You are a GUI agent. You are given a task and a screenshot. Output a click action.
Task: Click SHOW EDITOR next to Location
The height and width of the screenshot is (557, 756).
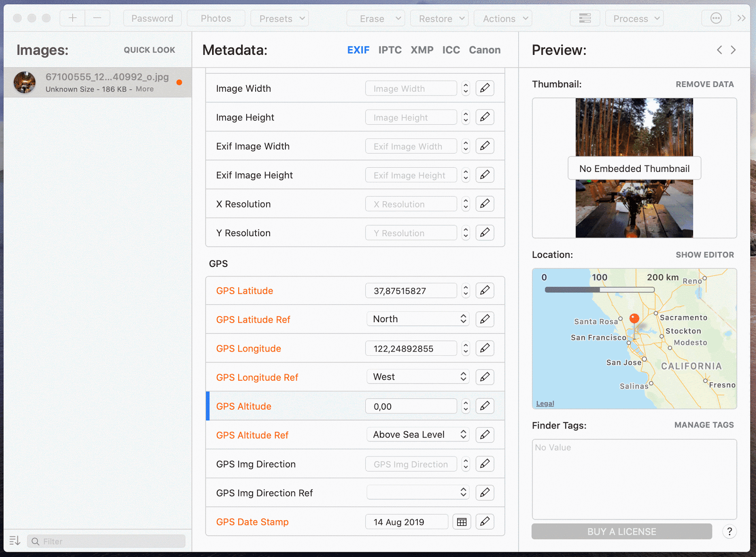(704, 255)
